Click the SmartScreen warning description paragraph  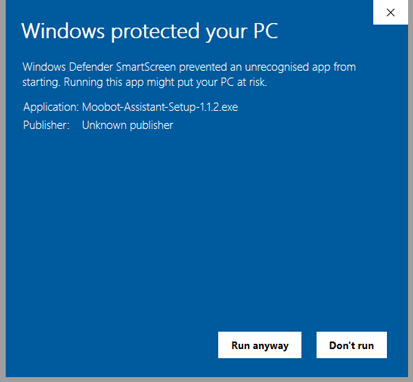(x=189, y=74)
